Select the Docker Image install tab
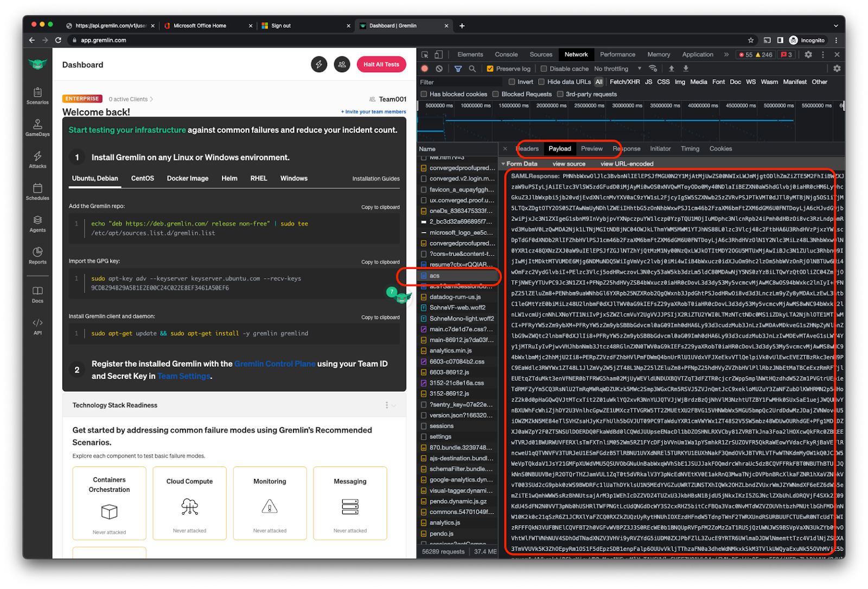 click(x=188, y=178)
